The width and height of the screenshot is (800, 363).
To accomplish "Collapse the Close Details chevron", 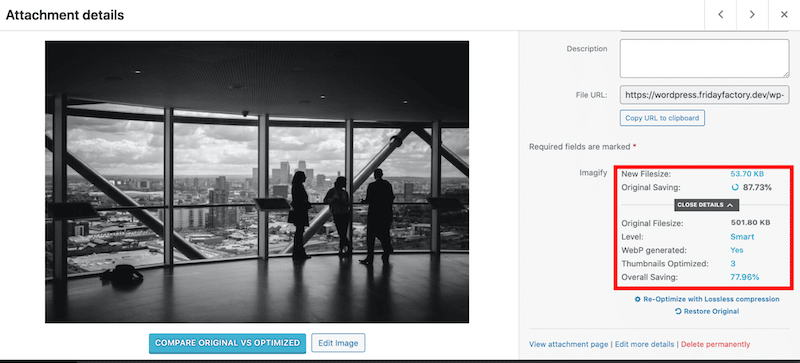I will (730, 205).
